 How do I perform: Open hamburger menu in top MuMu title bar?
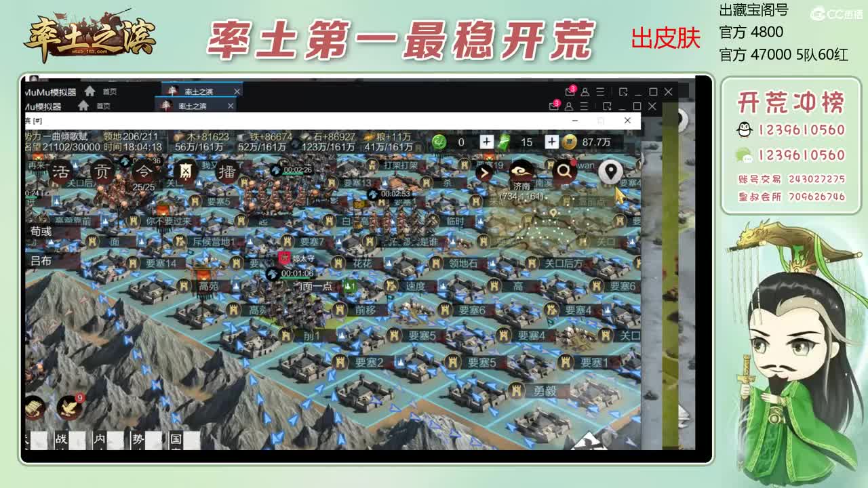click(600, 91)
